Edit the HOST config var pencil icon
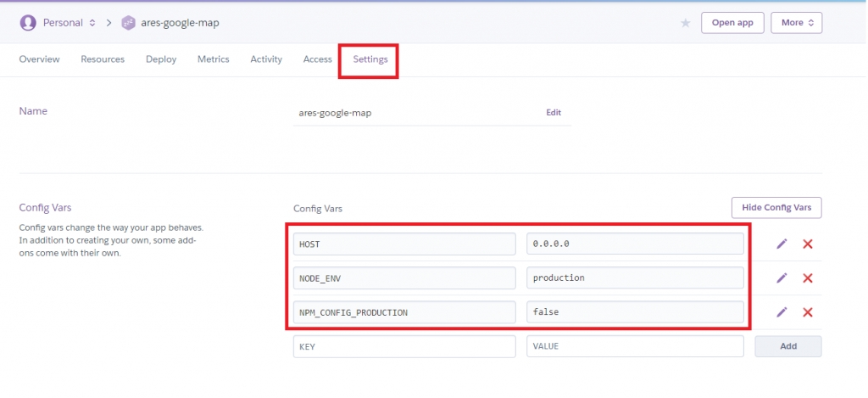Screen dimensions: 868x398 (782, 244)
